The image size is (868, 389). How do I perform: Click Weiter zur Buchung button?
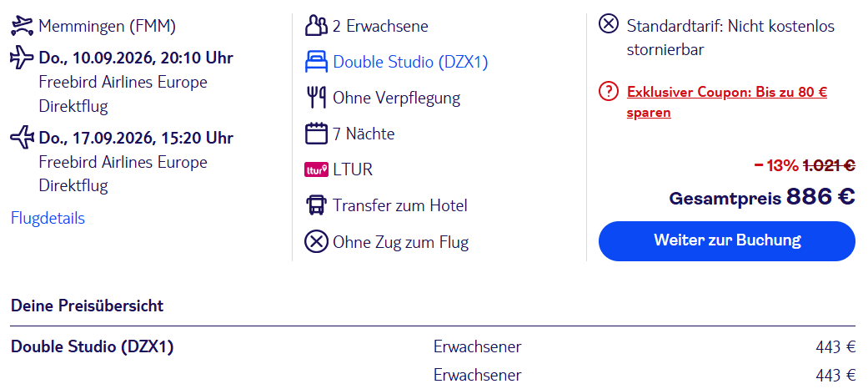tap(727, 241)
